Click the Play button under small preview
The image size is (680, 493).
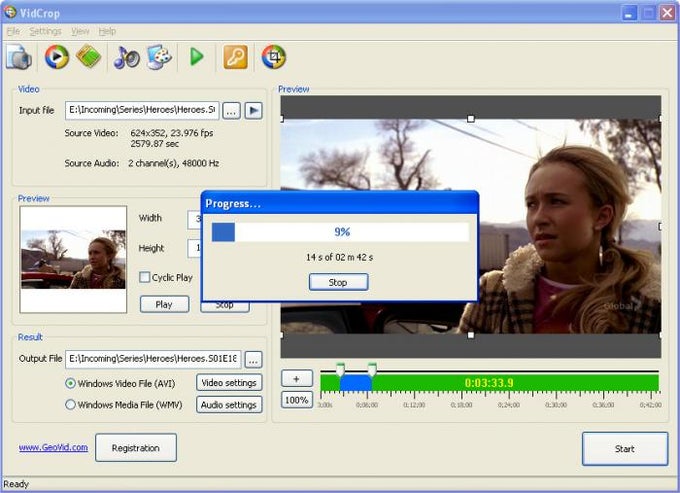point(164,304)
